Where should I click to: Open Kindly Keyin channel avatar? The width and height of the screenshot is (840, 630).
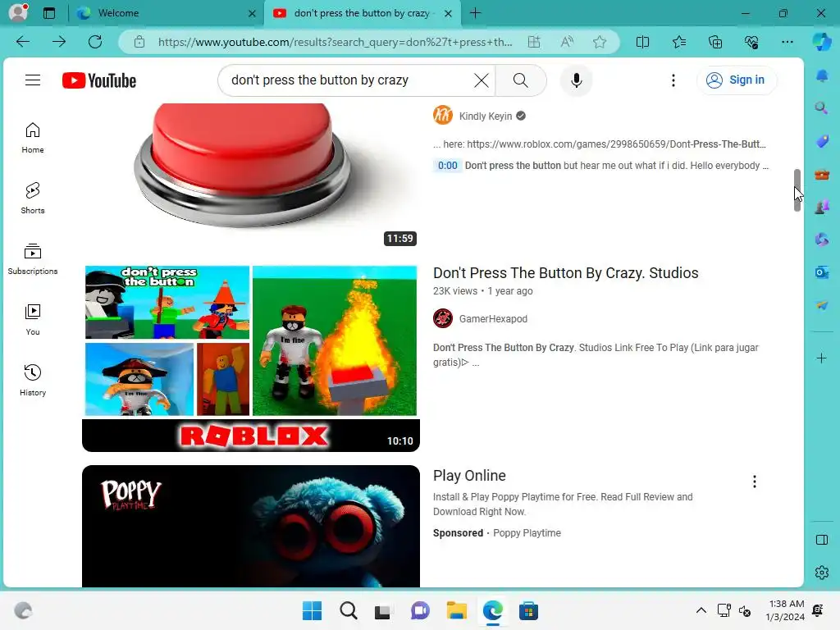(x=443, y=115)
